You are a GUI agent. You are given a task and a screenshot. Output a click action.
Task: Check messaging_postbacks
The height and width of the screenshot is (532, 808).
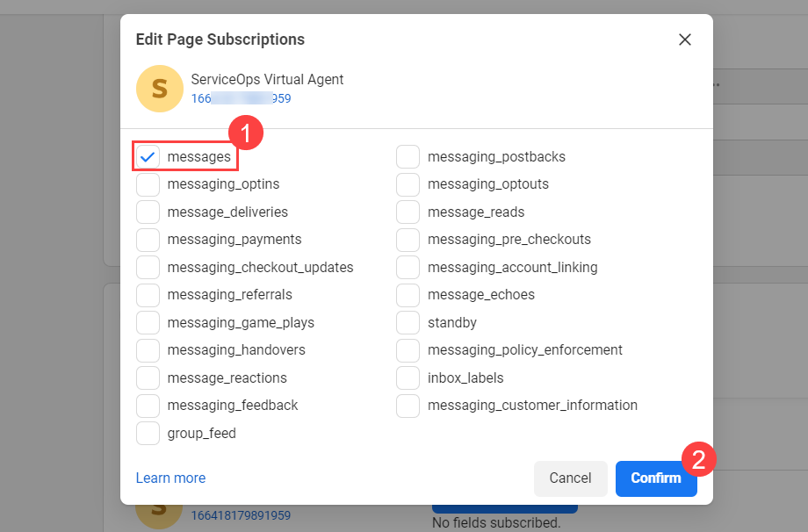[x=408, y=156]
